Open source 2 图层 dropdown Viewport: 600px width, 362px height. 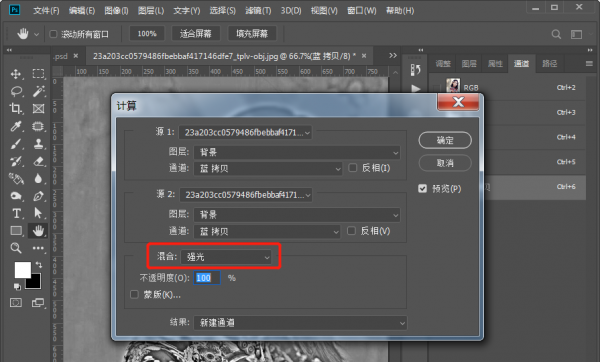(x=297, y=215)
